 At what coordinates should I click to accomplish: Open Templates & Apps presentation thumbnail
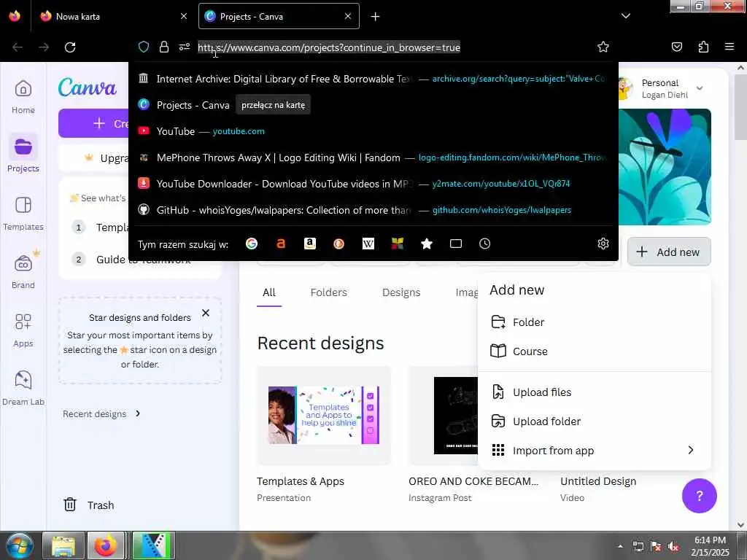[323, 415]
